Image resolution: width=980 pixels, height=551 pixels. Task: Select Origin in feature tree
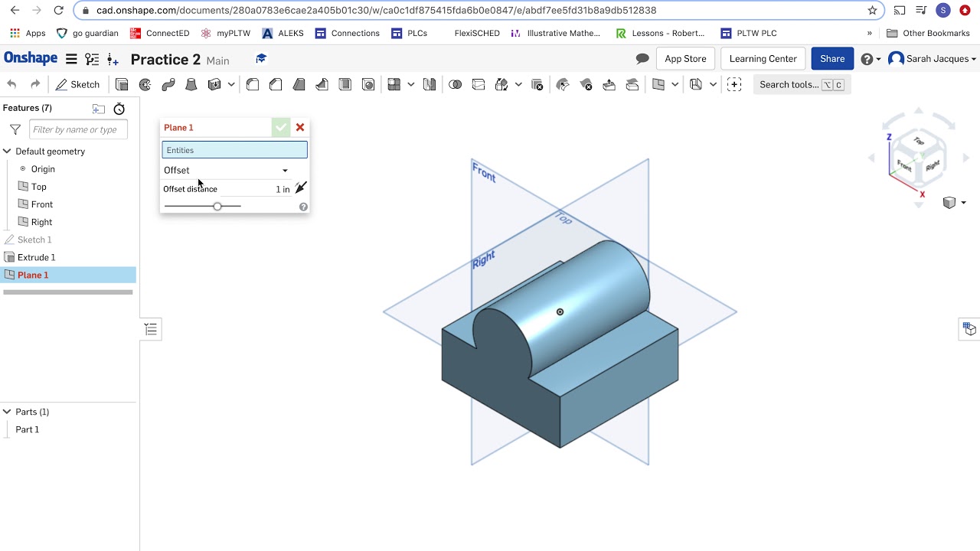43,169
